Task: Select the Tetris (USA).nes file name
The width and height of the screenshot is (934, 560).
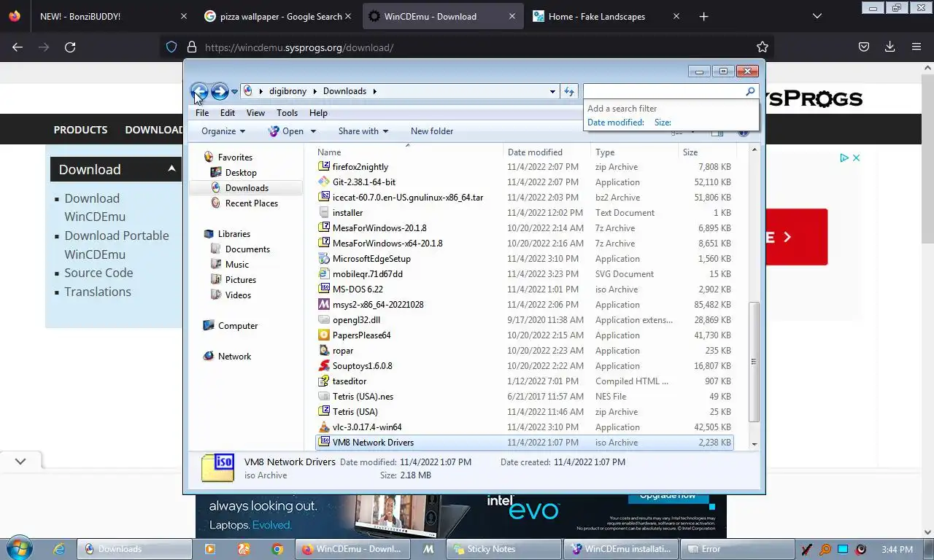Action: (x=363, y=397)
